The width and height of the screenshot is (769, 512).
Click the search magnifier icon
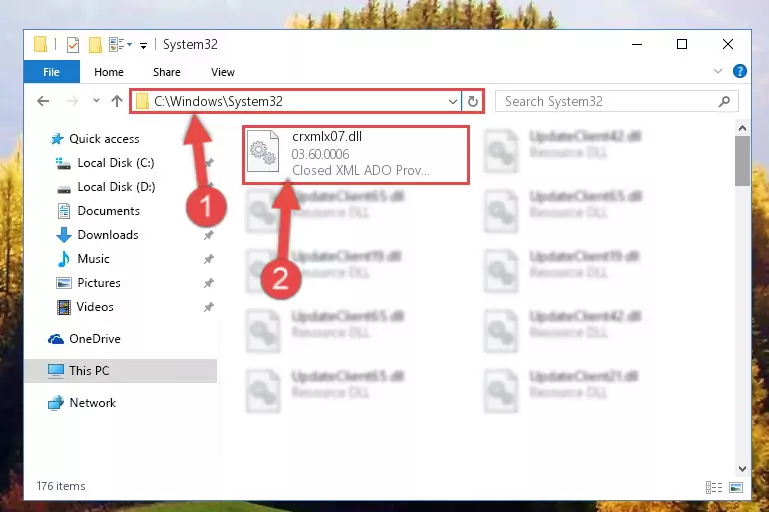(x=724, y=102)
